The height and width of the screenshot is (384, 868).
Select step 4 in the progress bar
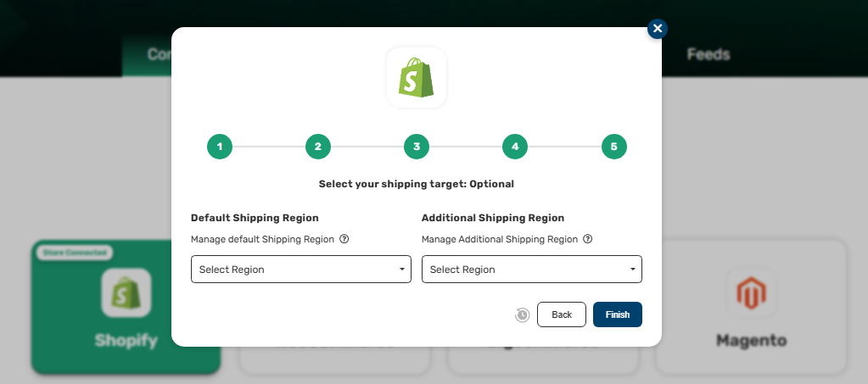click(515, 147)
